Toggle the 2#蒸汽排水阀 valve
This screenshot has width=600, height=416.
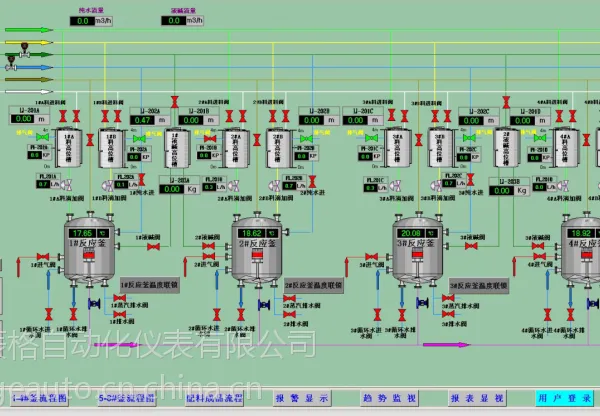pyautogui.click(x=289, y=298)
